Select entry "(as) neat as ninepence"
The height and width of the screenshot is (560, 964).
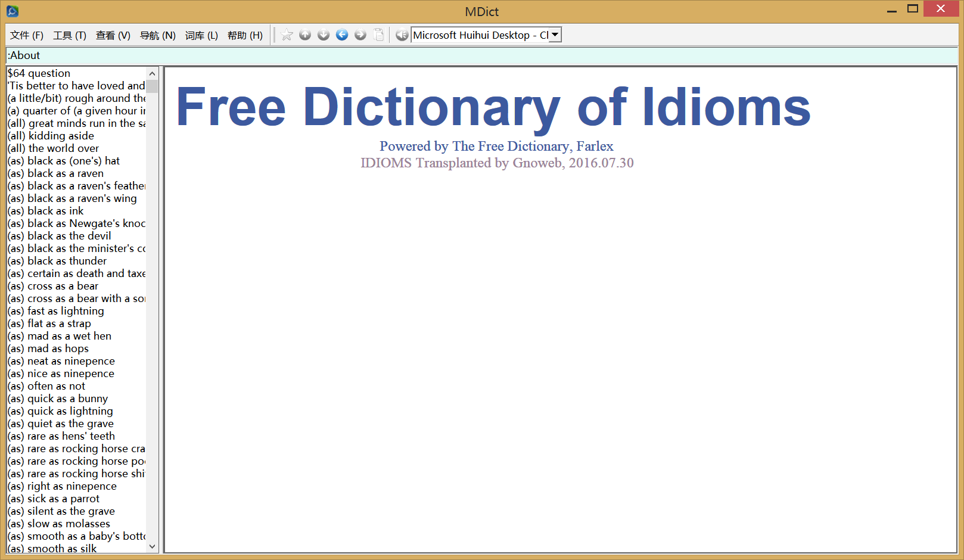(61, 361)
